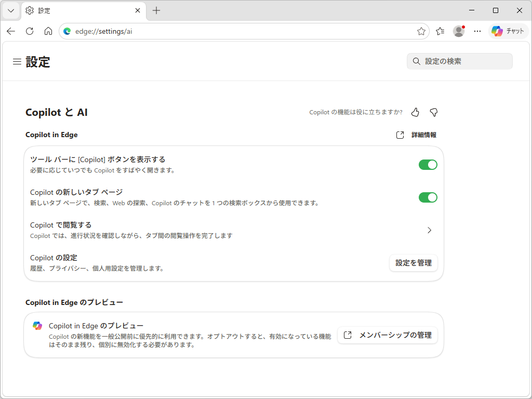Image resolution: width=532 pixels, height=399 pixels.
Task: Click text Copilot の機能は役に立ちますか?
Action: (x=356, y=112)
